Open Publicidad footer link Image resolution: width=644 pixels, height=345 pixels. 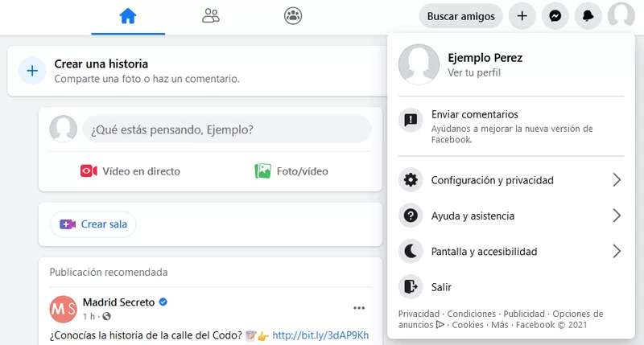[524, 314]
